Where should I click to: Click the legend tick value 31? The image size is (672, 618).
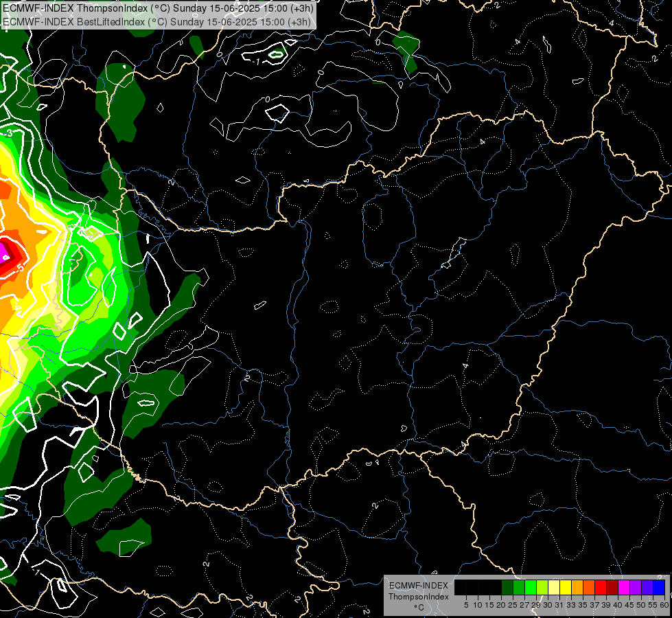[x=559, y=605]
